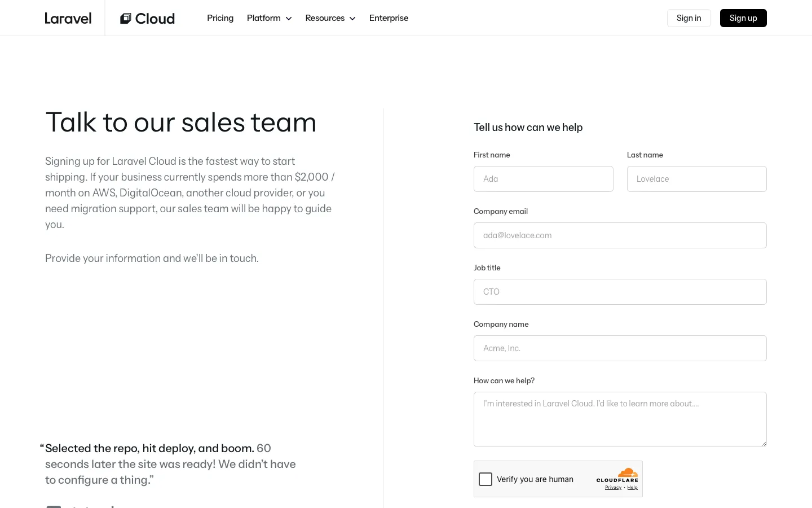Click the 'Last name' label

pyautogui.click(x=645, y=155)
